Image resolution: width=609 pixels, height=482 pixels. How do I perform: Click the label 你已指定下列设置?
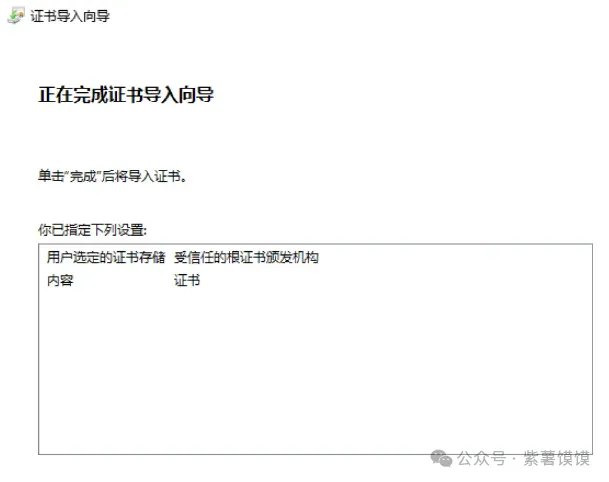pyautogui.click(x=92, y=230)
